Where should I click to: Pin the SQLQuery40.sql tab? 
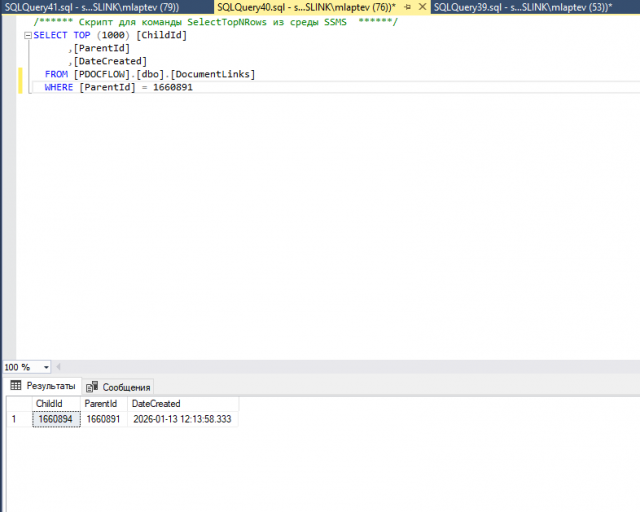(x=407, y=7)
